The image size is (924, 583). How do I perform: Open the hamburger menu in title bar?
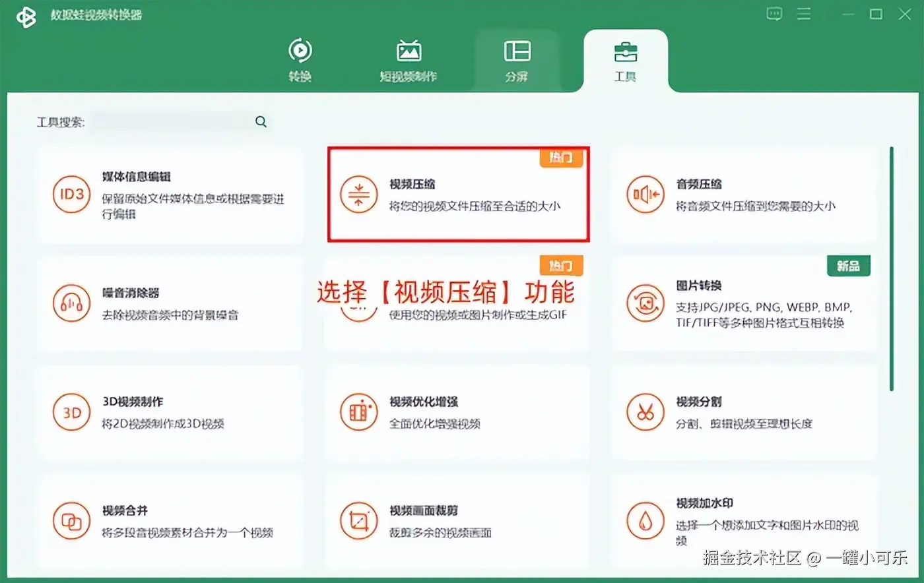804,14
